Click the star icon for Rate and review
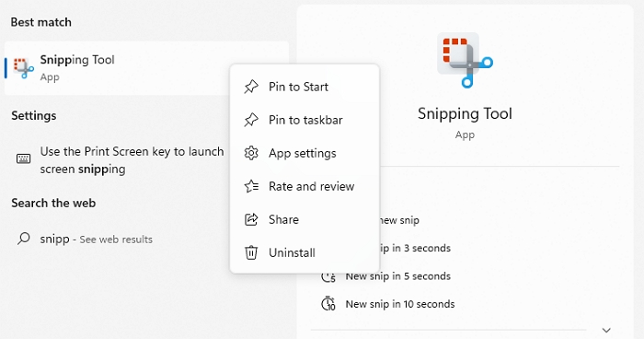This screenshot has height=339, width=644. 251,186
